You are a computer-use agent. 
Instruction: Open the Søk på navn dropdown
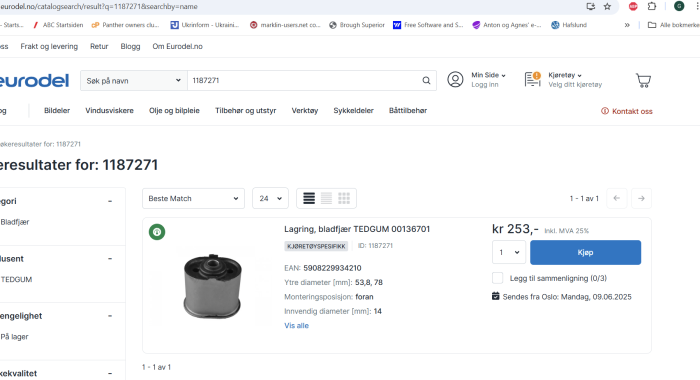pyautogui.click(x=133, y=80)
